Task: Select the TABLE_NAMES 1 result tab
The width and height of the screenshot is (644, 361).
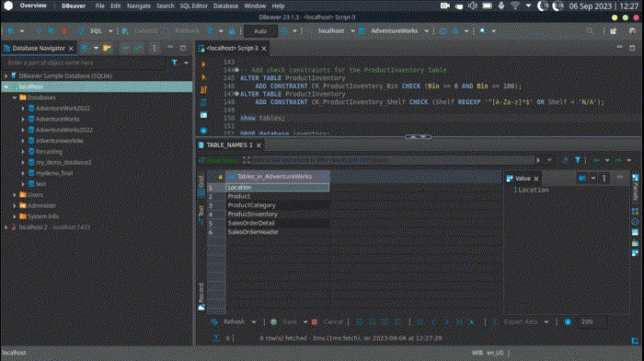Action: pos(229,146)
